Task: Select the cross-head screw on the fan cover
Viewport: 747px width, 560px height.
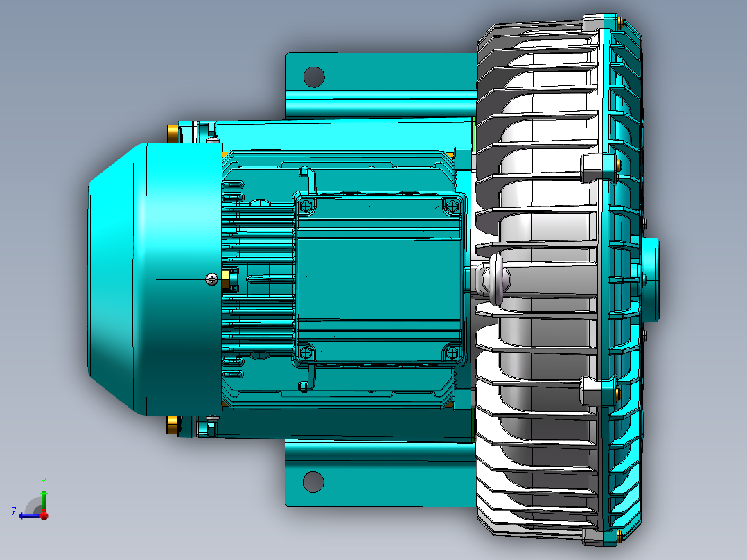Action: point(212,279)
